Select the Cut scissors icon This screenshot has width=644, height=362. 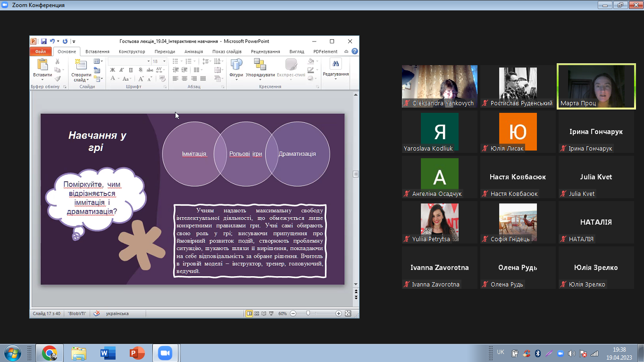(58, 61)
